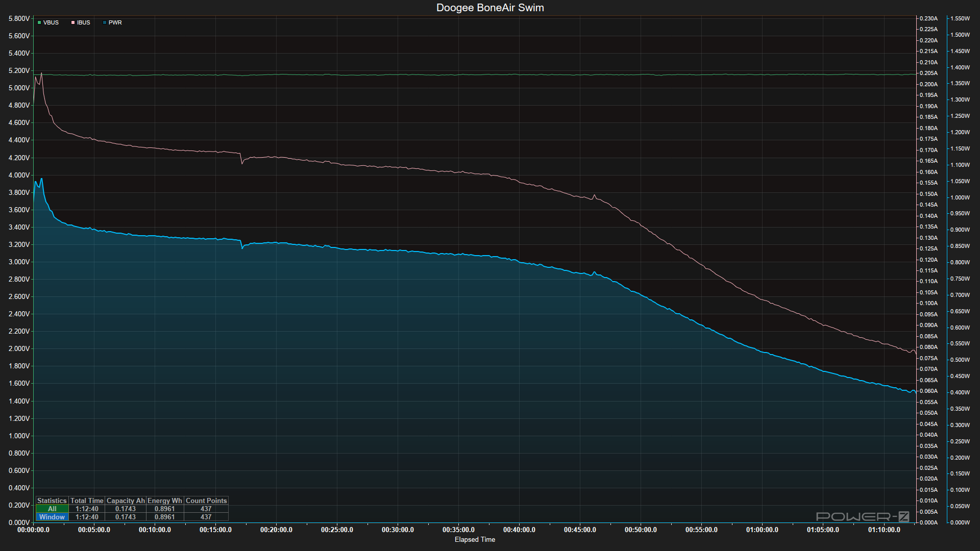The height and width of the screenshot is (551, 980).
Task: Click the green VBUS legend swatch
Action: point(39,22)
